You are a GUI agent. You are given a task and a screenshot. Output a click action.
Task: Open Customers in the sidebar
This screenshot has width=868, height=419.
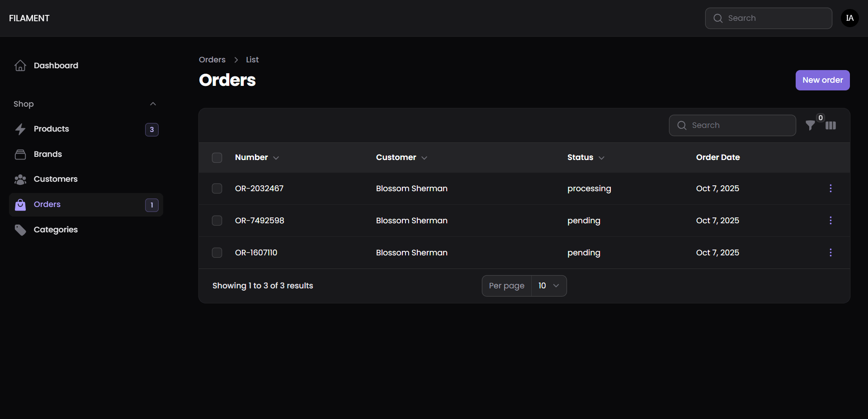[x=86, y=179]
